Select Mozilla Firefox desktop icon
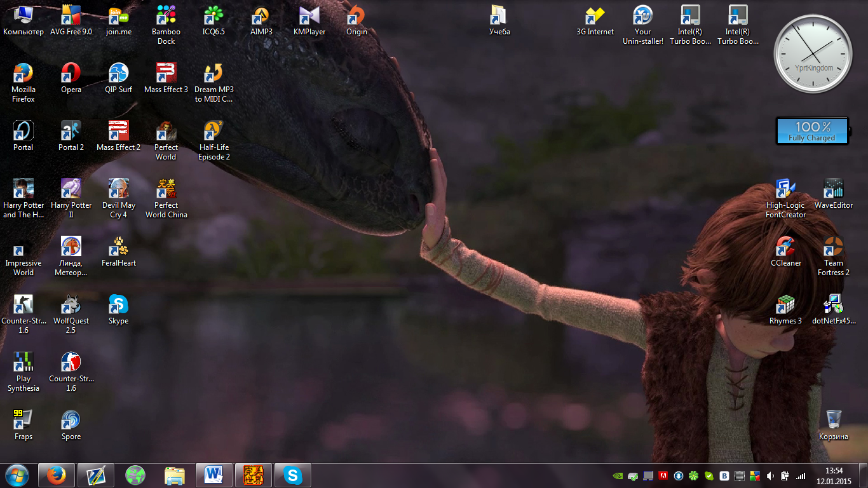Screen dimensions: 868x488 pyautogui.click(x=24, y=83)
